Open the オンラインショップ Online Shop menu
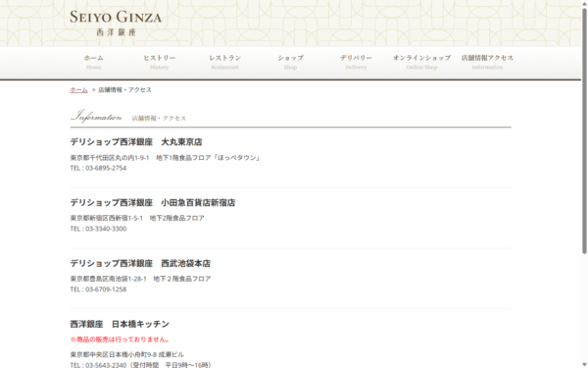The image size is (588, 368). (x=421, y=62)
